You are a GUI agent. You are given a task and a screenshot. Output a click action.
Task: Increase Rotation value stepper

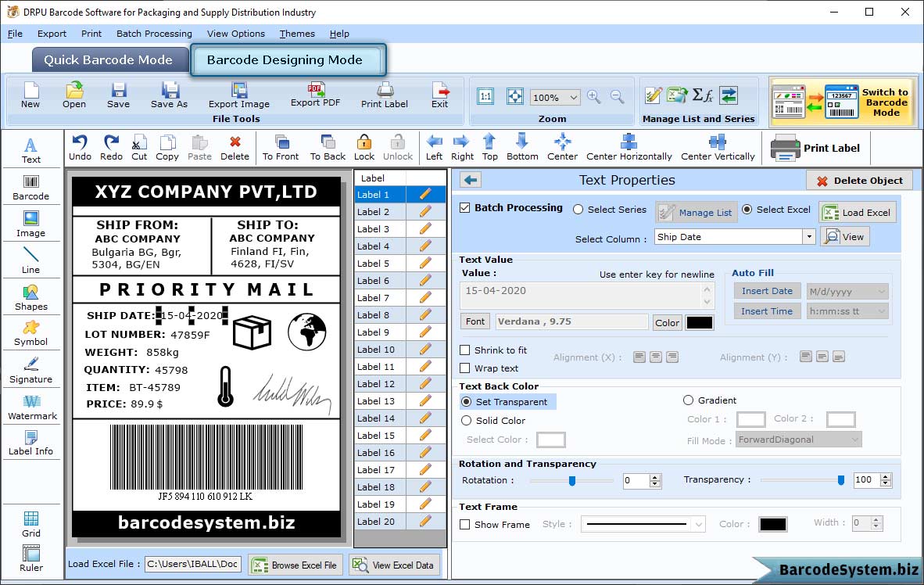(x=655, y=477)
